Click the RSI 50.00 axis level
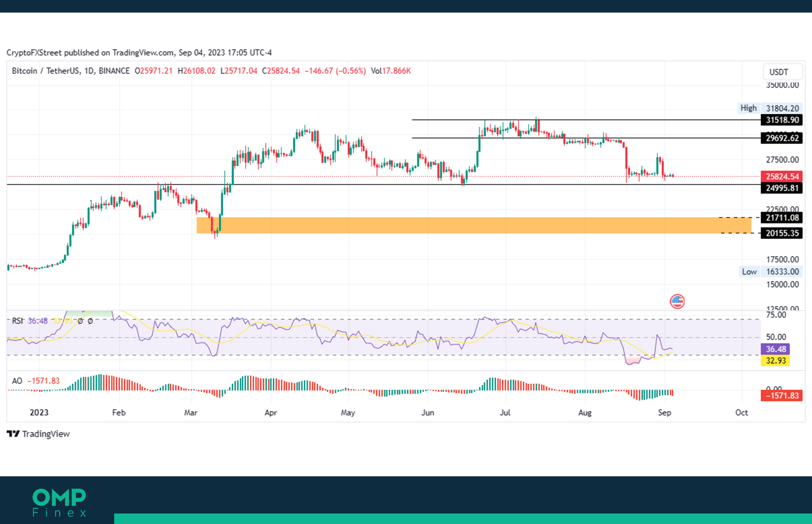This screenshot has width=812, height=524. (x=776, y=337)
